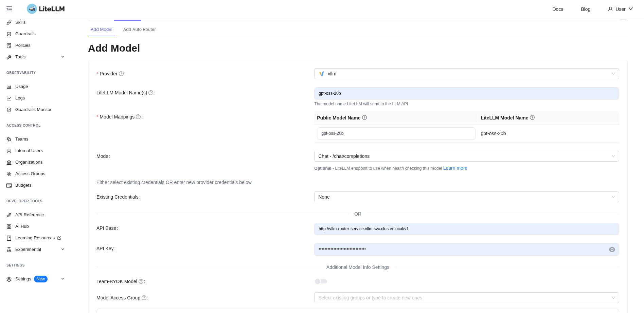The width and height of the screenshot is (644, 313).
Task: Collapse the sidebar menu icon
Action: point(9,9)
